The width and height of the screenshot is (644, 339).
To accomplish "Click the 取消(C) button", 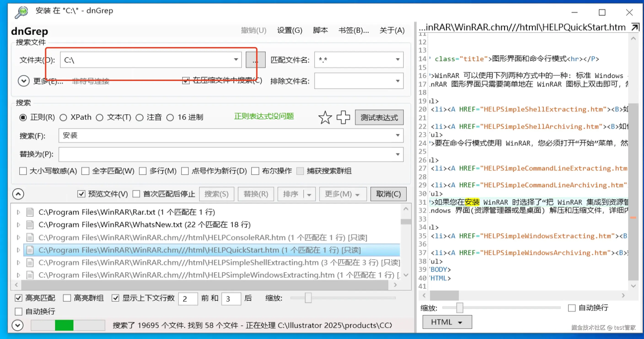I will [388, 194].
